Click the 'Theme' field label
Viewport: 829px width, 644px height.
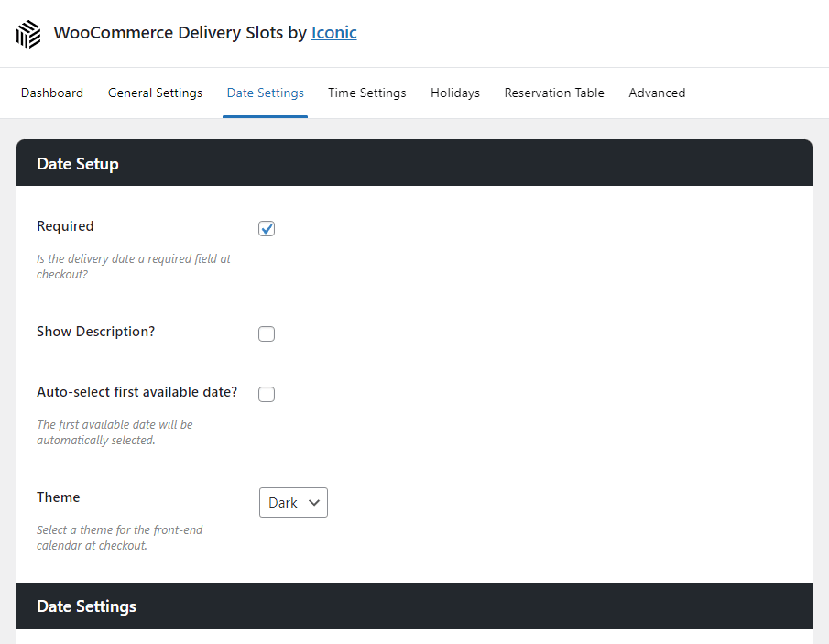[58, 497]
